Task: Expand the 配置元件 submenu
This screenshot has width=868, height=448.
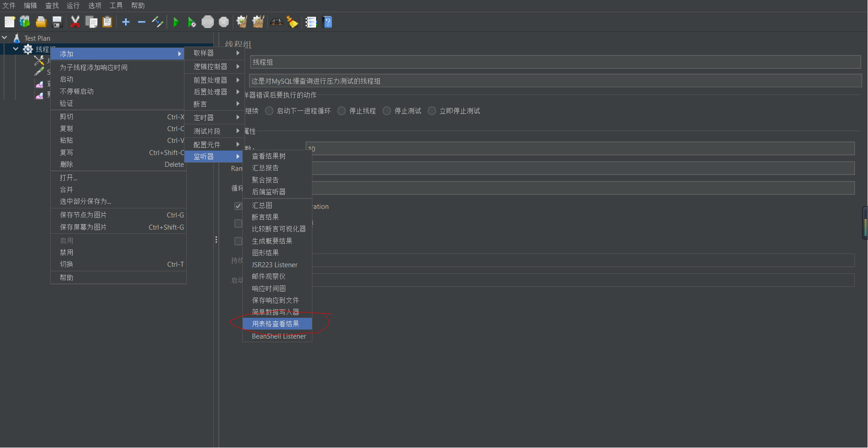Action: (214, 145)
